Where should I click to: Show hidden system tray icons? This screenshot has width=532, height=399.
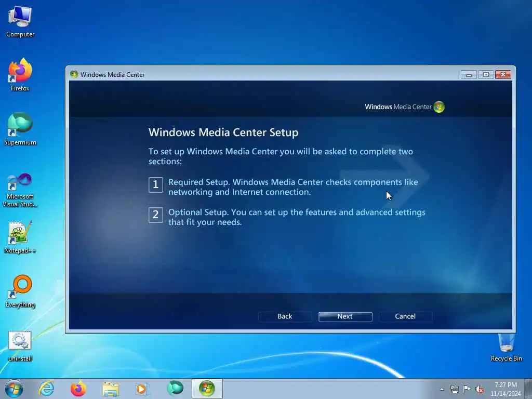(442, 389)
